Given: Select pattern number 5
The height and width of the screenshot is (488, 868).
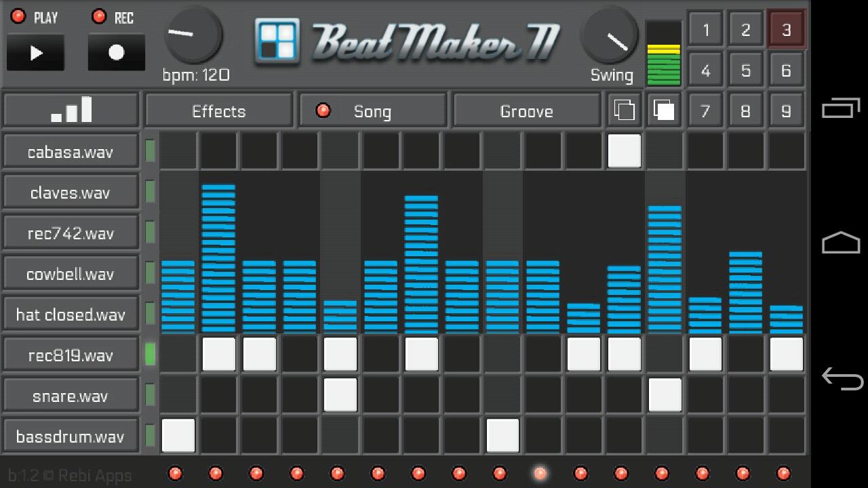Looking at the screenshot, I should click(x=745, y=70).
